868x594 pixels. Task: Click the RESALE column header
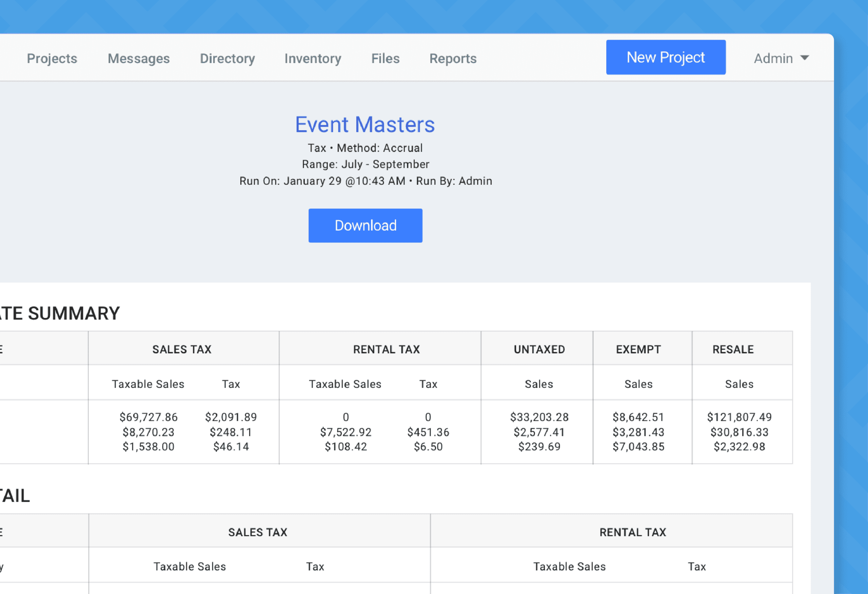pyautogui.click(x=733, y=349)
